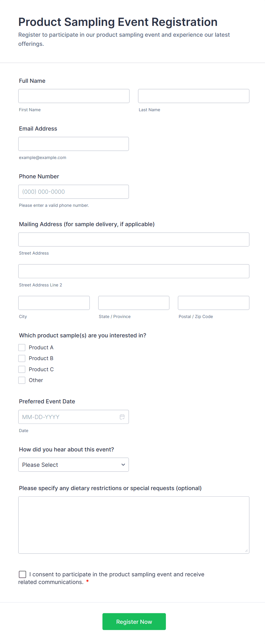Viewport: 265px width, 644px height.
Task: Click the State / Province input field
Action: [x=133, y=303]
